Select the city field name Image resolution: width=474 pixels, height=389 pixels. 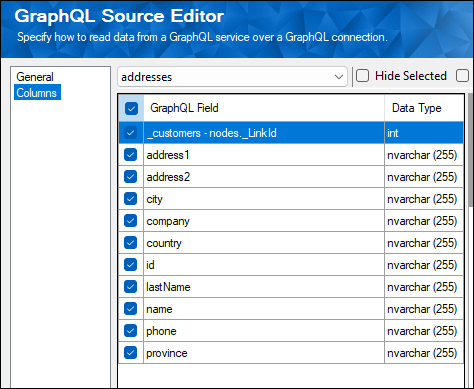coord(264,199)
